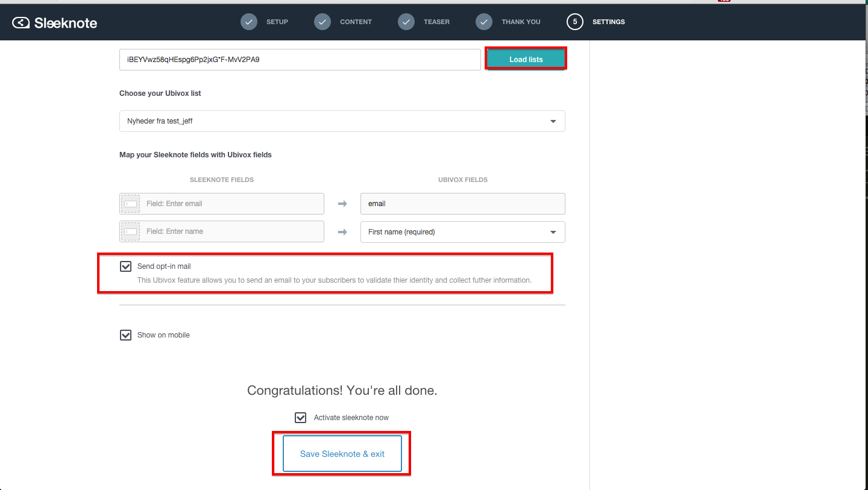Click the Setup step checkmark circle
This screenshot has height=490, width=868.
point(249,22)
